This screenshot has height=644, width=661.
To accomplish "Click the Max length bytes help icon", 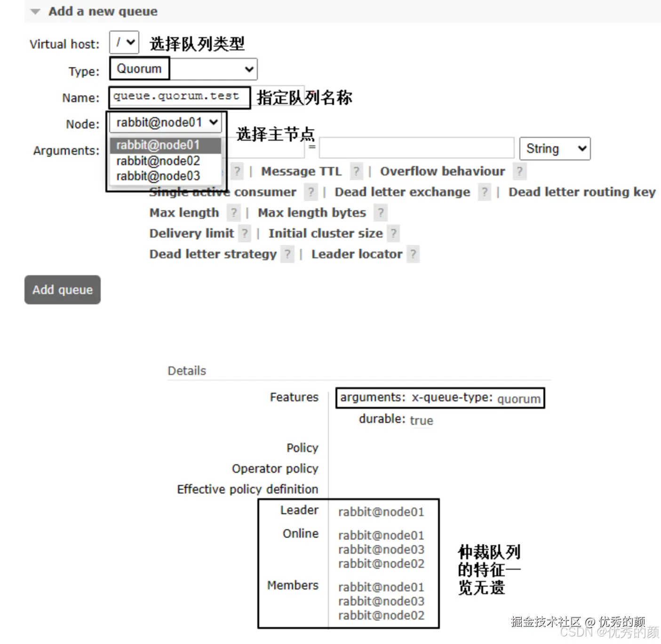I will coord(380,212).
